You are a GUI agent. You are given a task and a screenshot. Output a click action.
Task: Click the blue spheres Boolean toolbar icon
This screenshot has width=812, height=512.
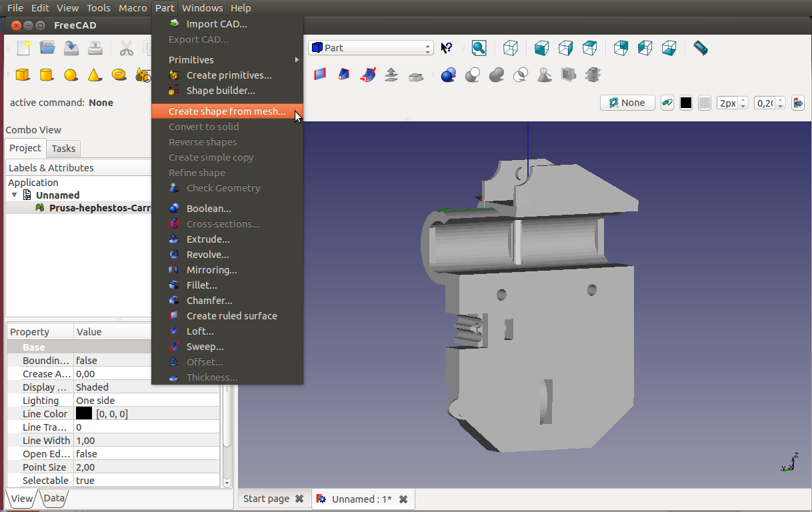tap(449, 75)
